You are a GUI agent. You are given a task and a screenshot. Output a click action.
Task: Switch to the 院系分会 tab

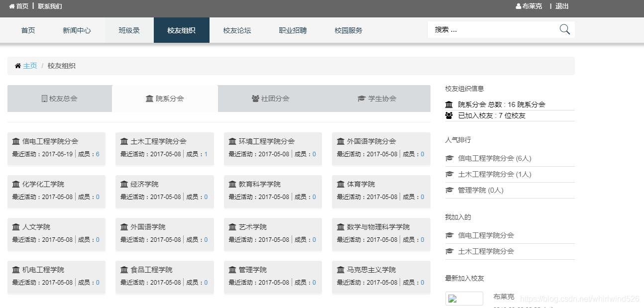165,99
